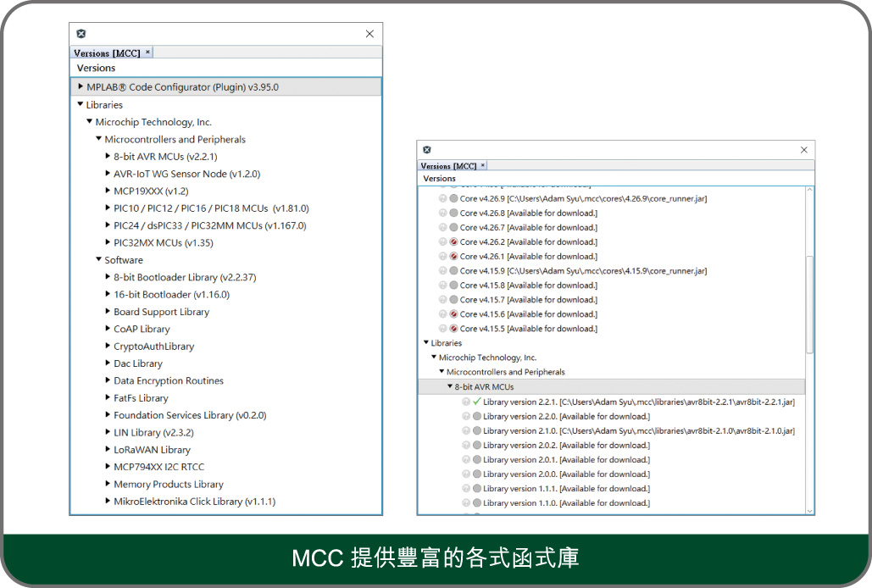The width and height of the screenshot is (872, 588).
Task: Expand the PIC32MX MCUs (v1.35) entry
Action: coord(108,242)
